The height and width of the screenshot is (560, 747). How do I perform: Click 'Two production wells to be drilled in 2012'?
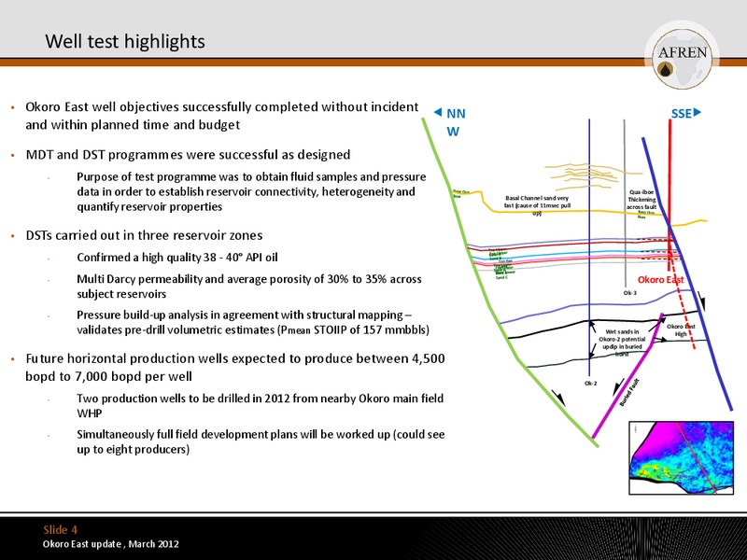point(261,405)
